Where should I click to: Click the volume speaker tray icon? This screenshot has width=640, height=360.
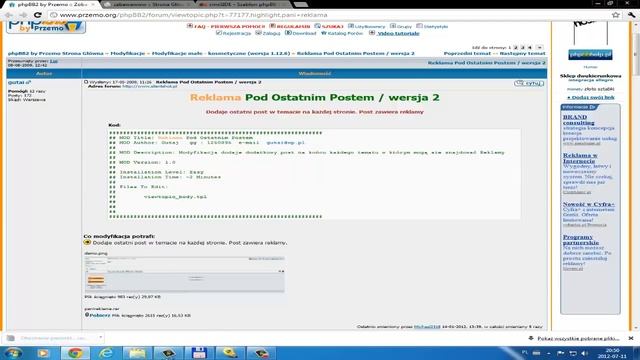(x=584, y=353)
